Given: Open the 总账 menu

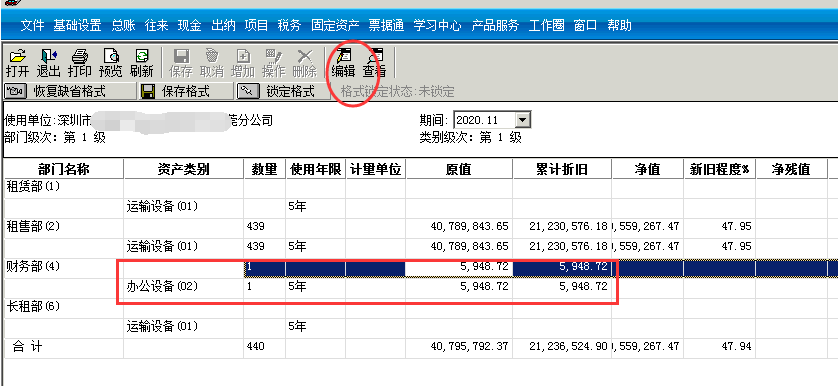Looking at the screenshot, I should (123, 25).
